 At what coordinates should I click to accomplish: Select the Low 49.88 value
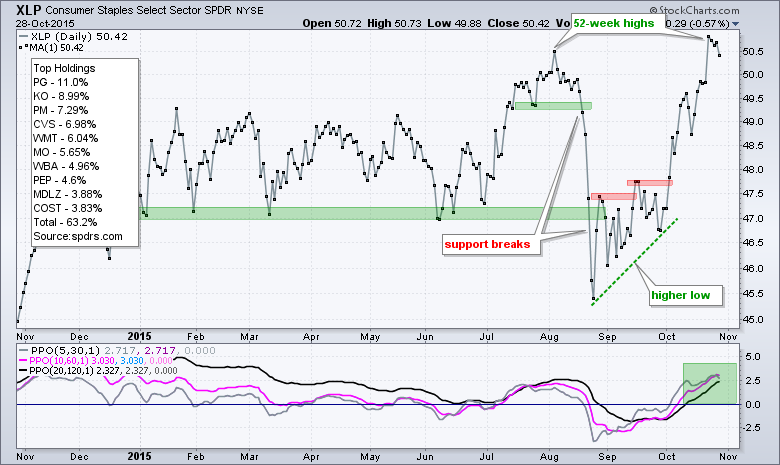click(454, 23)
